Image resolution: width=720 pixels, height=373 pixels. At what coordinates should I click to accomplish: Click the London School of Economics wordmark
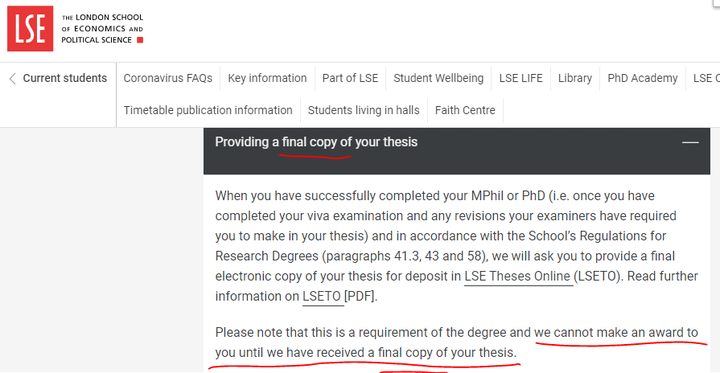tap(102, 28)
